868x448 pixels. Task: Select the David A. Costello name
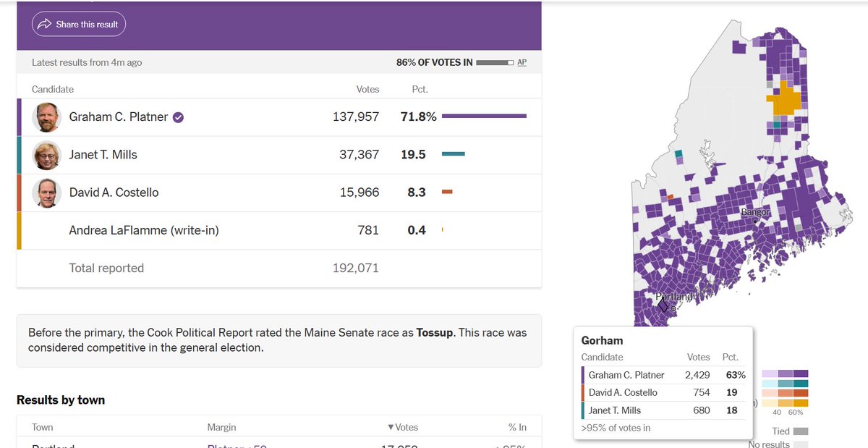114,193
